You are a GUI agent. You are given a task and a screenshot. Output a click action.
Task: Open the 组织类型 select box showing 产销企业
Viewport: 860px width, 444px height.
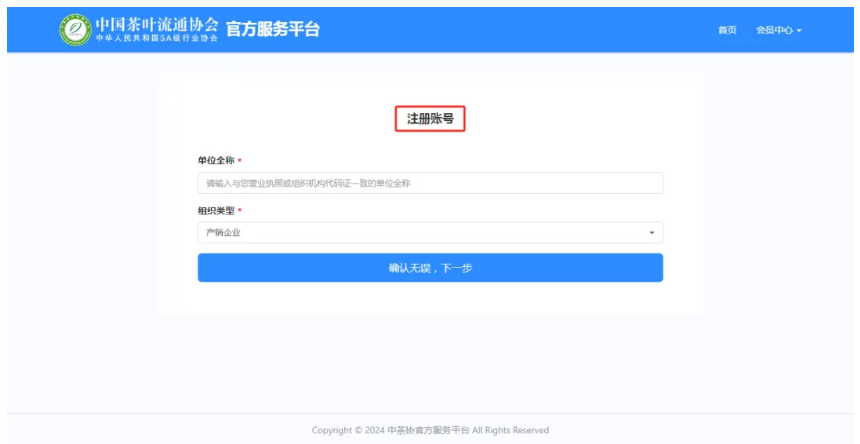pyautogui.click(x=430, y=233)
